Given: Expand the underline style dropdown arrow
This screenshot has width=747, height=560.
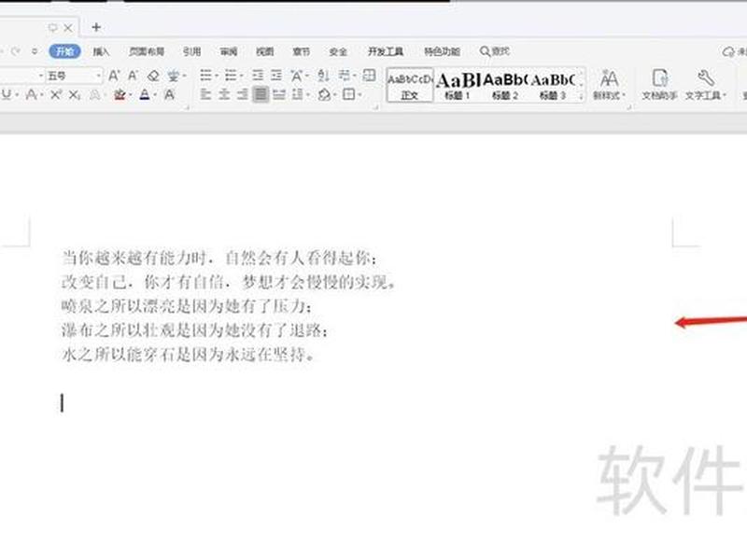Looking at the screenshot, I should pyautogui.click(x=17, y=95).
